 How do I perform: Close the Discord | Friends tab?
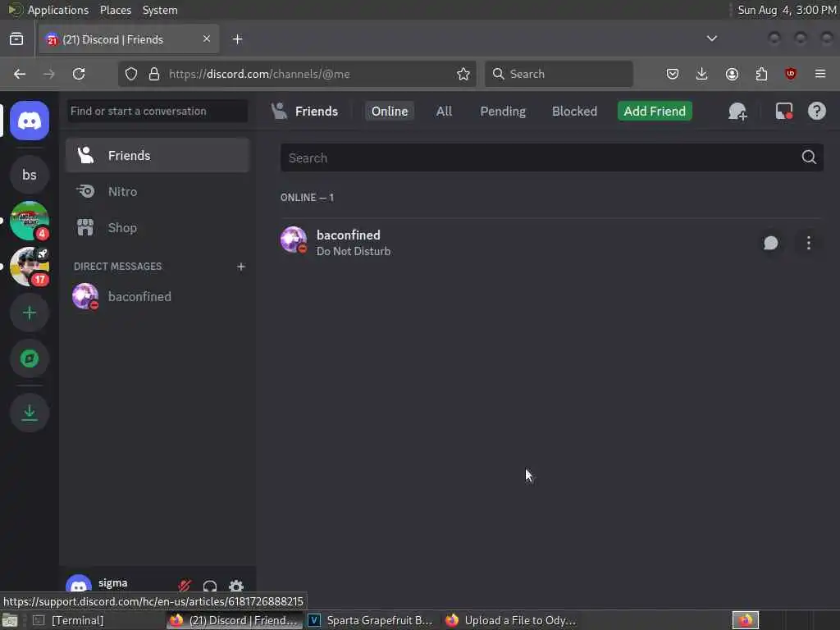(207, 39)
